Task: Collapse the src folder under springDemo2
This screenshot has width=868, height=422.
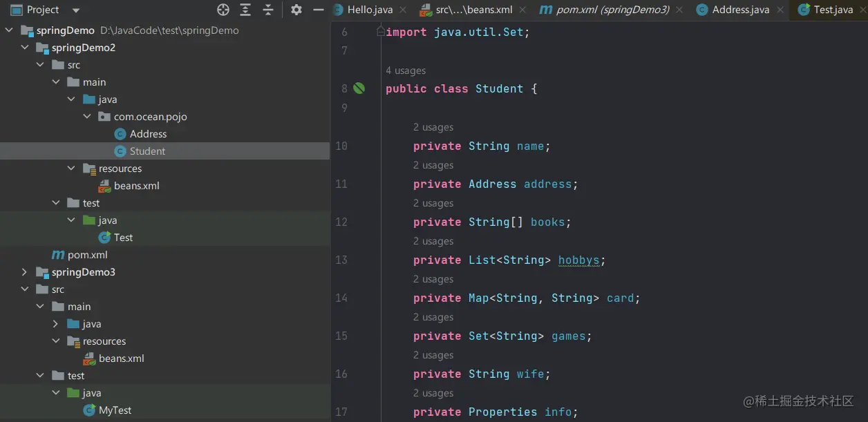Action: pos(41,65)
